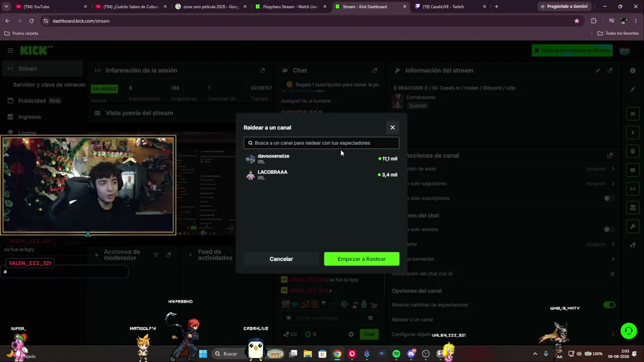Image resolution: width=644 pixels, height=362 pixels.
Task: Click the Pregúntale a Gemini button
Action: click(x=564, y=7)
